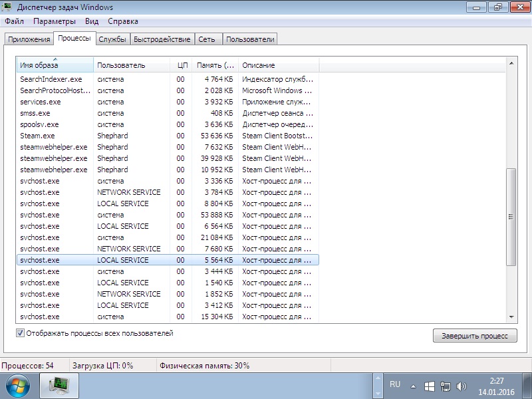Open the network tray icon

point(445,386)
